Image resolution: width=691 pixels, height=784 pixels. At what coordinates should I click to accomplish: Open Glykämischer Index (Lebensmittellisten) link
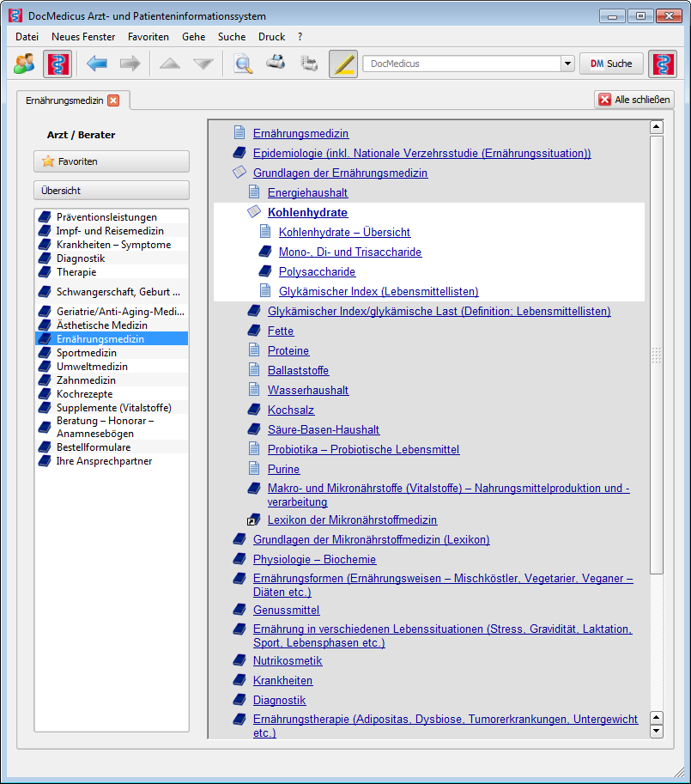click(x=379, y=291)
